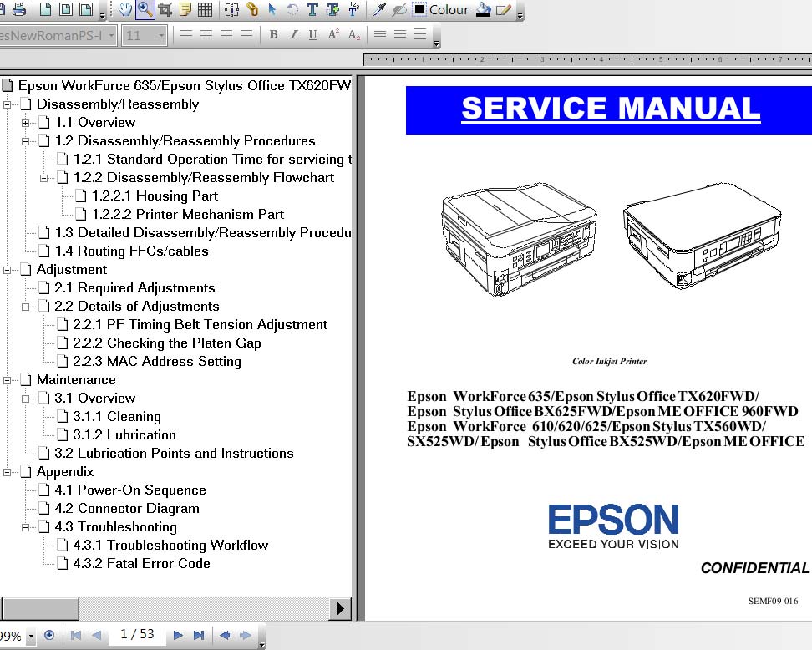The width and height of the screenshot is (812, 650).
Task: Align text right
Action: 226,35
